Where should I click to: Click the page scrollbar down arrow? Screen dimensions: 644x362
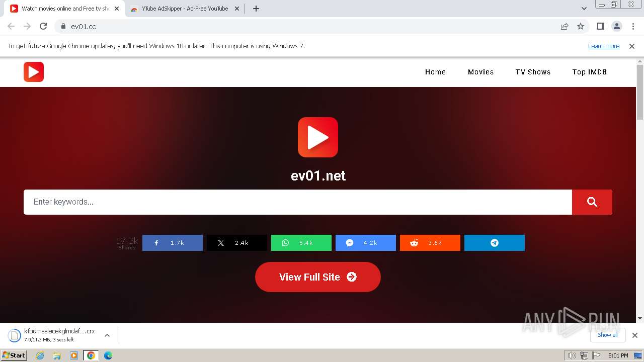pyautogui.click(x=640, y=318)
